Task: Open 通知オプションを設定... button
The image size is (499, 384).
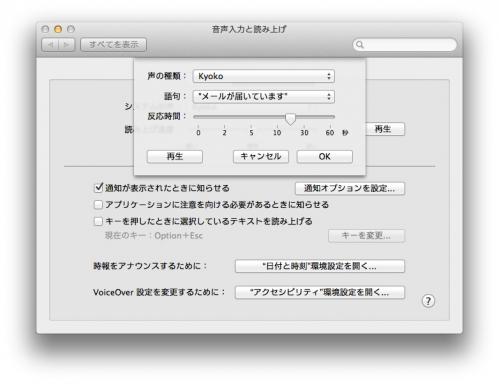Action: (x=350, y=188)
